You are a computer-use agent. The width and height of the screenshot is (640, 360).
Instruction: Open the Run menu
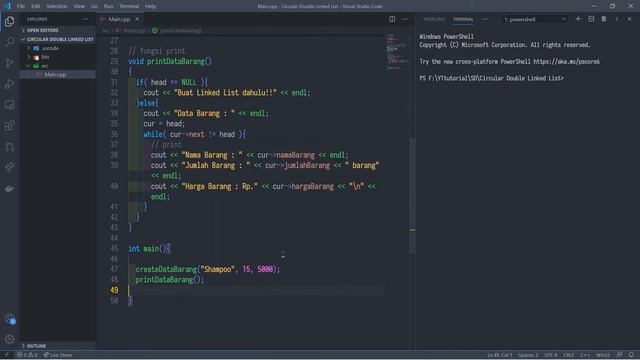pos(109,6)
